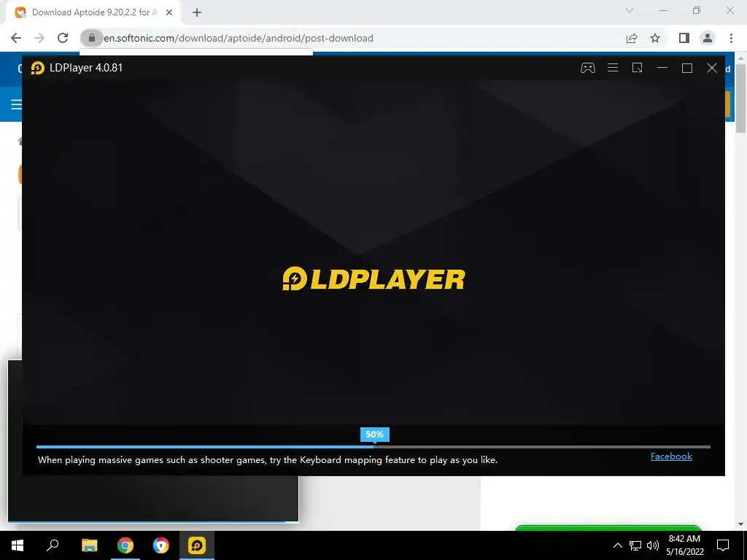Open Windows notification center

(x=723, y=545)
